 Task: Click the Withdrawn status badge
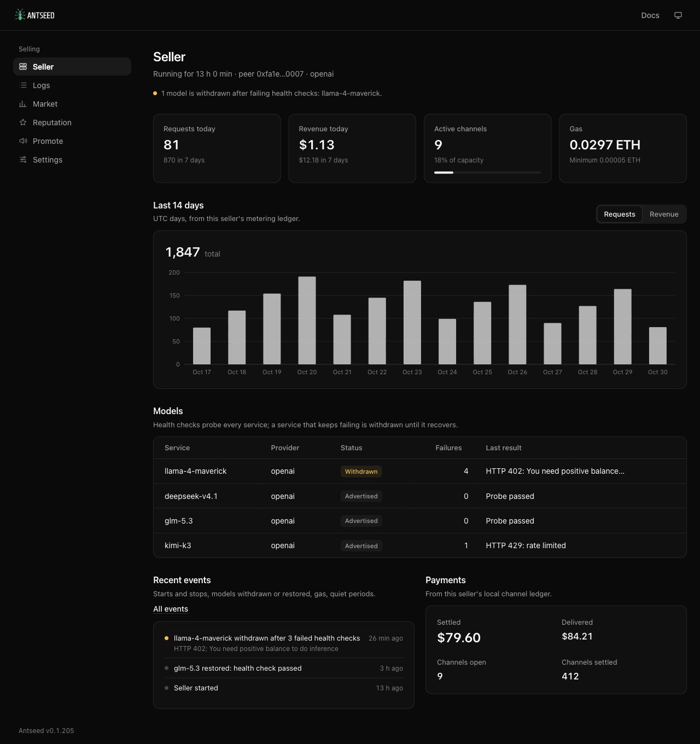pos(361,472)
